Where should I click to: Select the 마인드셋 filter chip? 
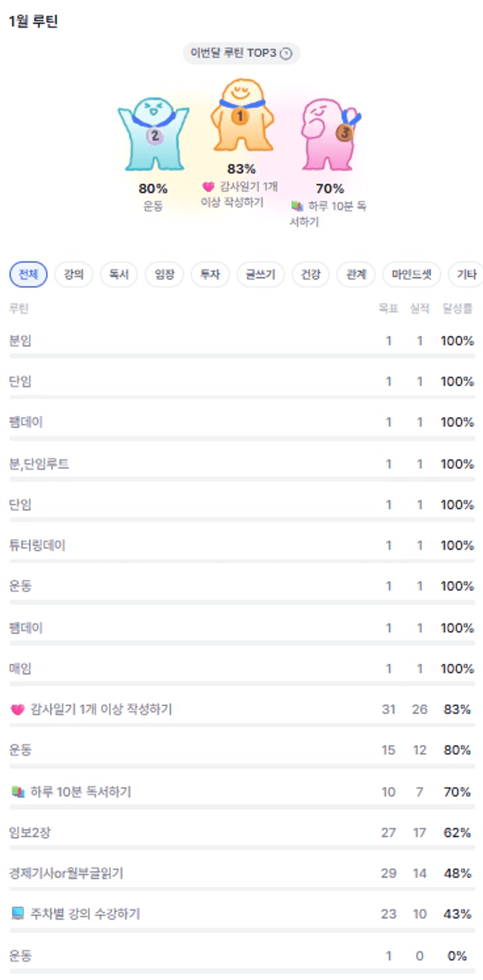tap(411, 274)
